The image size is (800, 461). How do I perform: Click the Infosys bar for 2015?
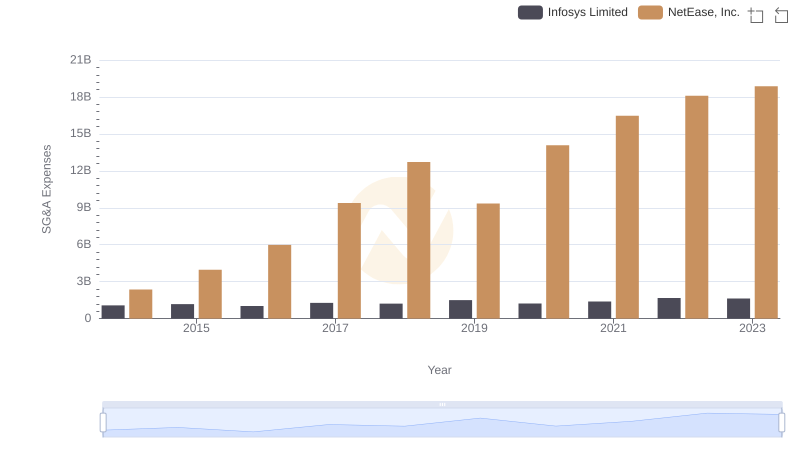pos(183,311)
